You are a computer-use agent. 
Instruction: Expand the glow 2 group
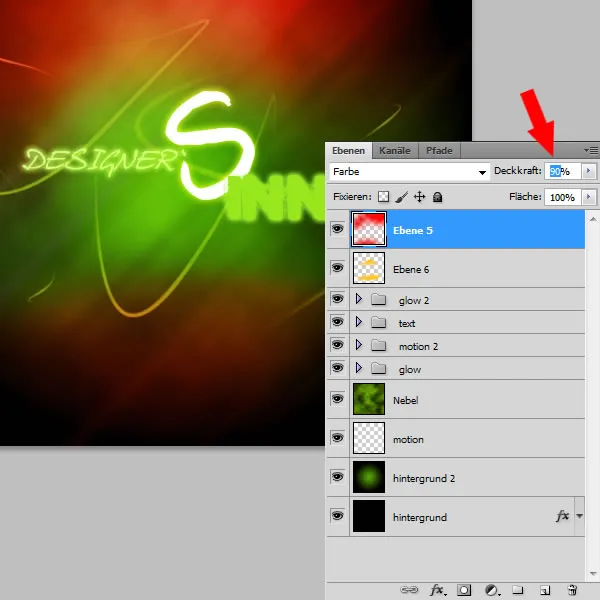358,299
